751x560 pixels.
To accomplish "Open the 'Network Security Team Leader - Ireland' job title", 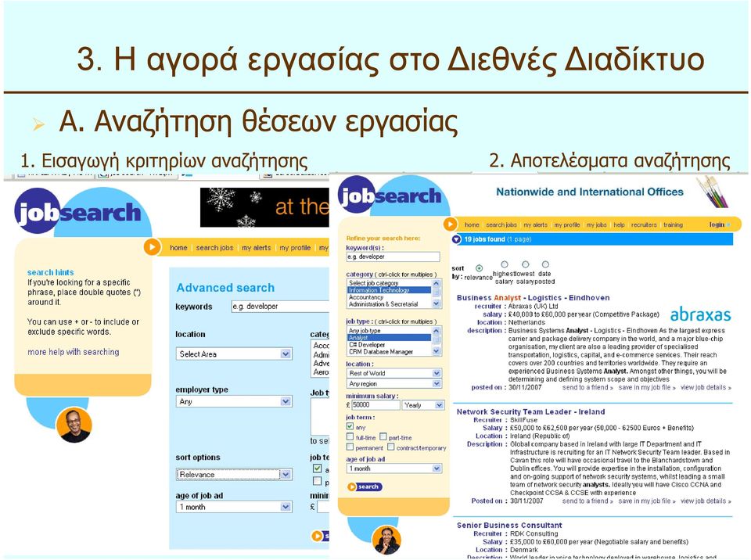I will point(530,411).
